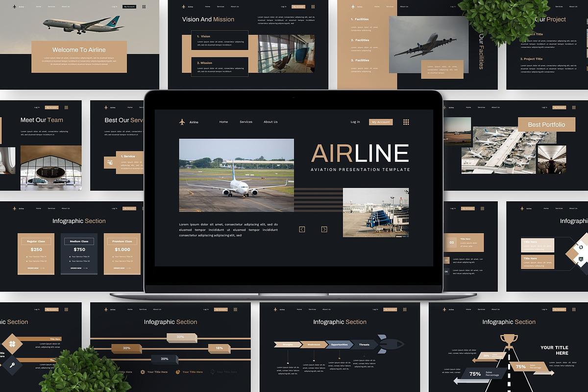Click My Account on Welcome To Airline slide
Screen dimensions: 588x392
129,7
